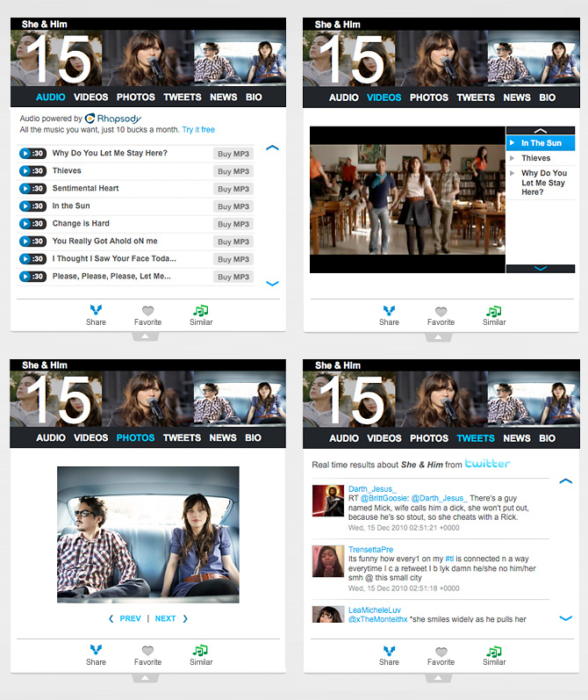Open the VIDEOS tab in the audio panel
This screenshot has height=700, width=588.
(x=90, y=97)
